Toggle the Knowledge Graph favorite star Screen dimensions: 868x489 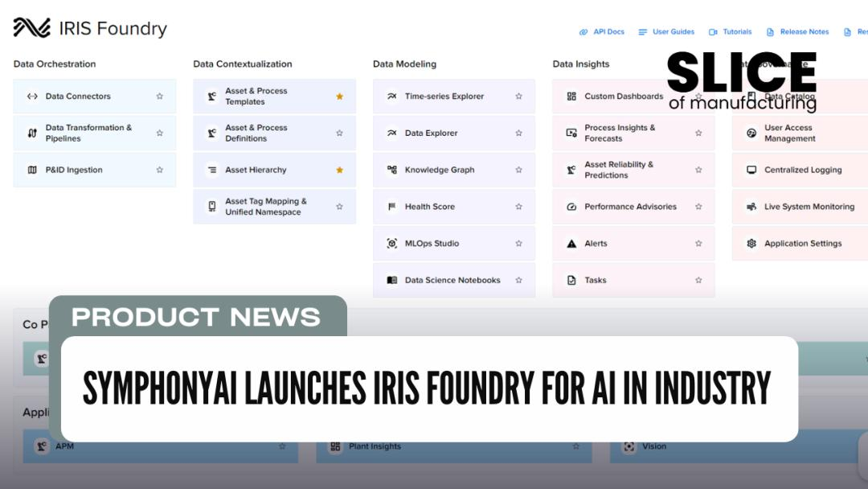click(518, 170)
